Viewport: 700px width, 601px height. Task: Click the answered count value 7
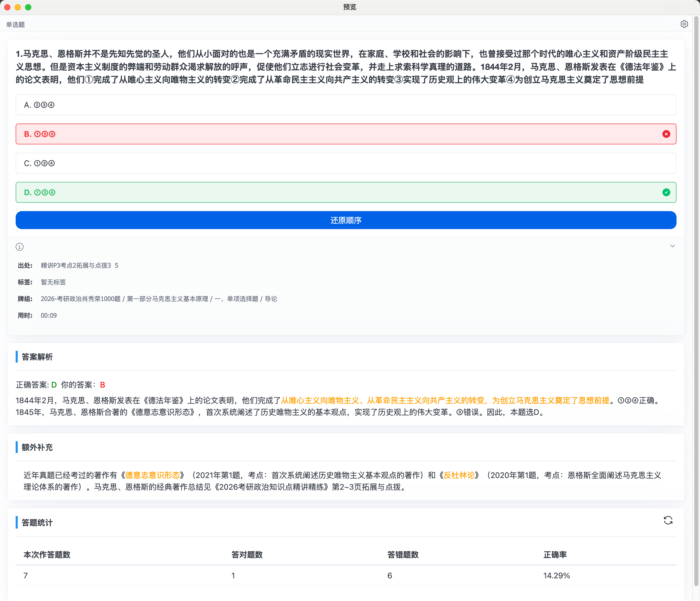[x=26, y=576]
